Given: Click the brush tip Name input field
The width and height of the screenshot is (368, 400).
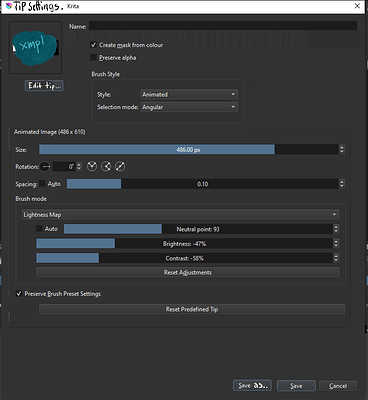Looking at the screenshot, I should [x=223, y=26].
